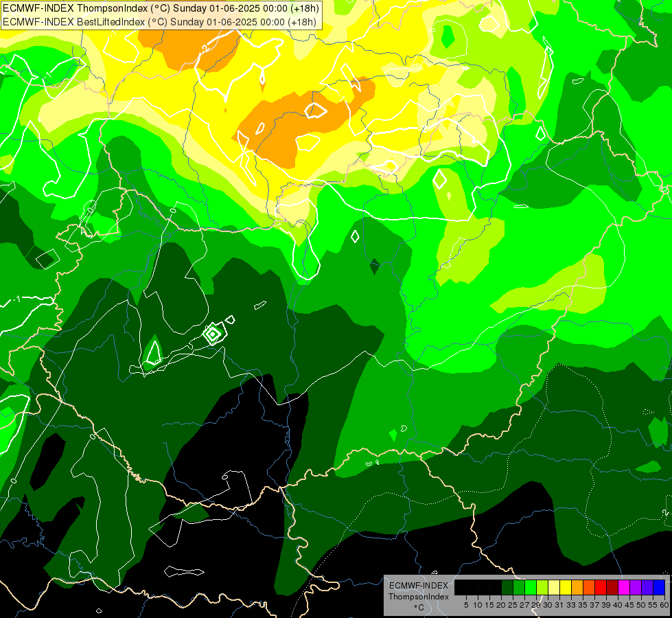Click the legend value 35
Image resolution: width=672 pixels, height=618 pixels.
pyautogui.click(x=583, y=605)
